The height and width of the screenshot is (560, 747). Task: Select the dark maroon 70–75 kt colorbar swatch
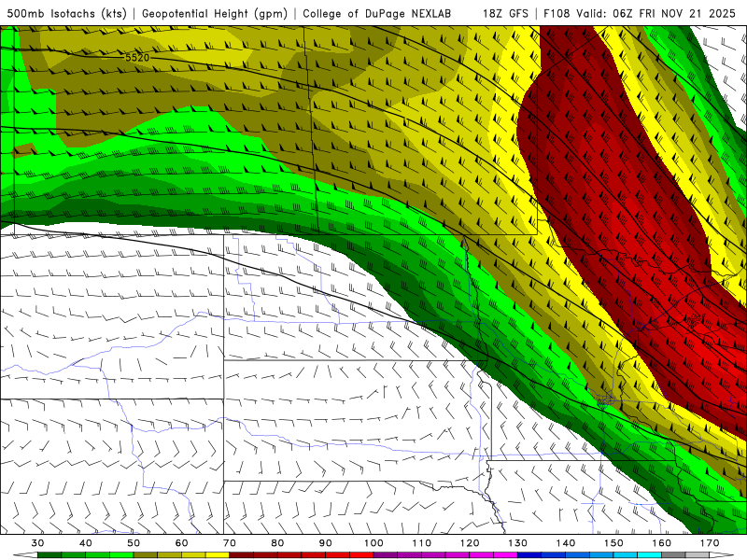pyautogui.click(x=242, y=554)
